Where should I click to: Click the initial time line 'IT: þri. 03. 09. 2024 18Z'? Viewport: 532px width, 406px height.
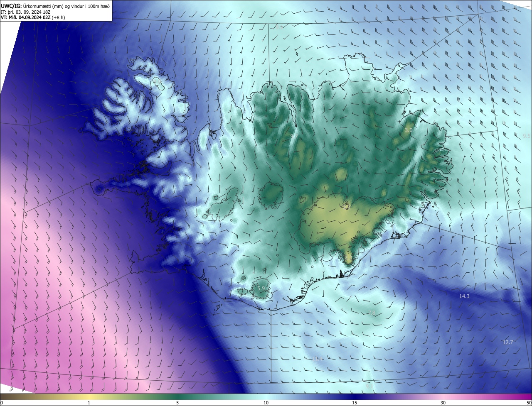(26, 12)
